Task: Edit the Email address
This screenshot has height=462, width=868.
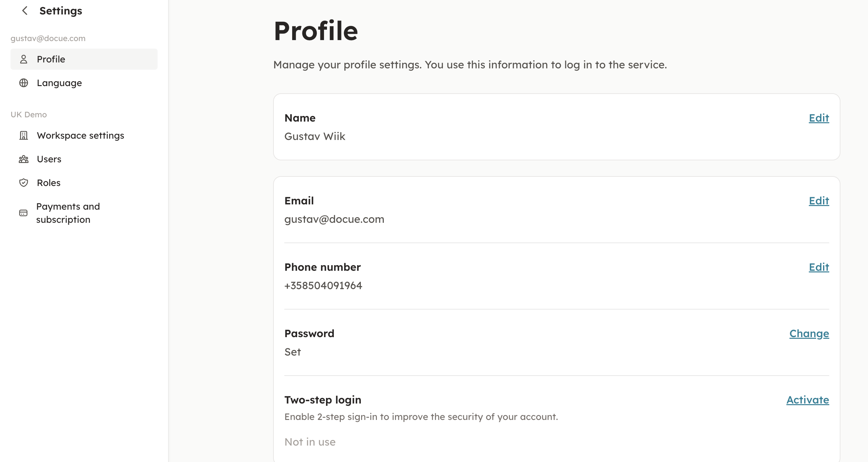Action: (819, 201)
